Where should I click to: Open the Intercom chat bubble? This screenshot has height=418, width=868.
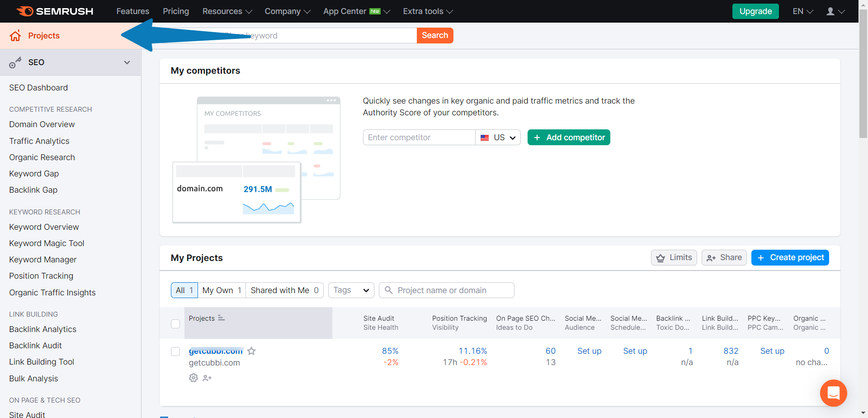833,393
